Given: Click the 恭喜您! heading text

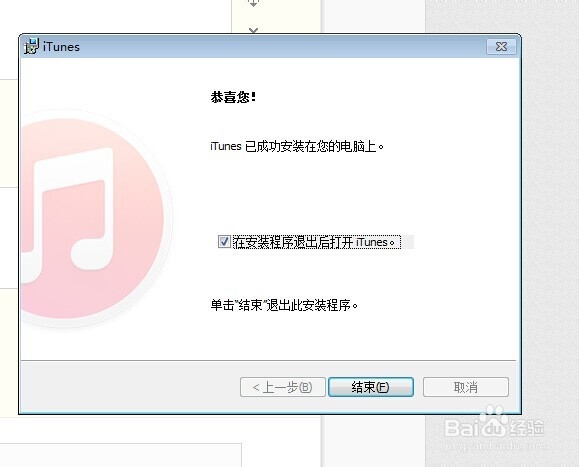Looking at the screenshot, I should click(x=233, y=97).
